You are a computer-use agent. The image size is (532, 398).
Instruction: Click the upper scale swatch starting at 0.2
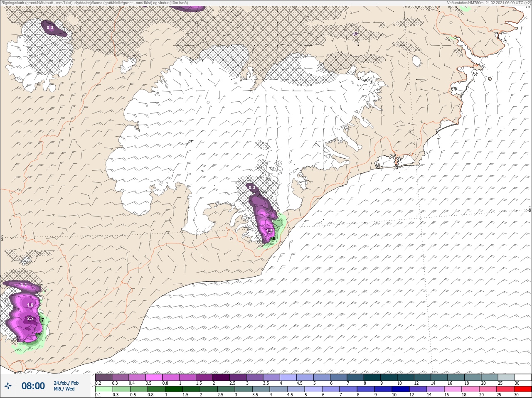[103, 377]
